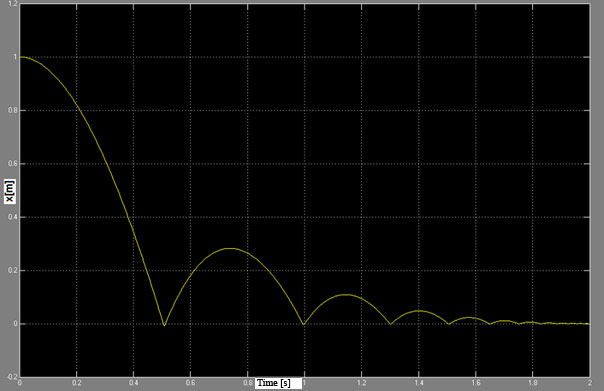Select the bounce point at time 1 s

tap(304, 324)
